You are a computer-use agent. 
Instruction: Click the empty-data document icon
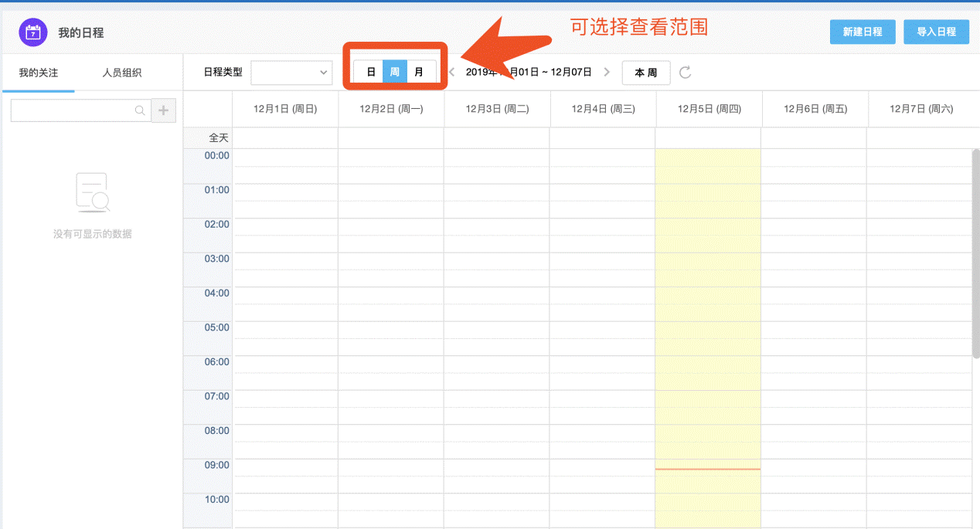92,193
